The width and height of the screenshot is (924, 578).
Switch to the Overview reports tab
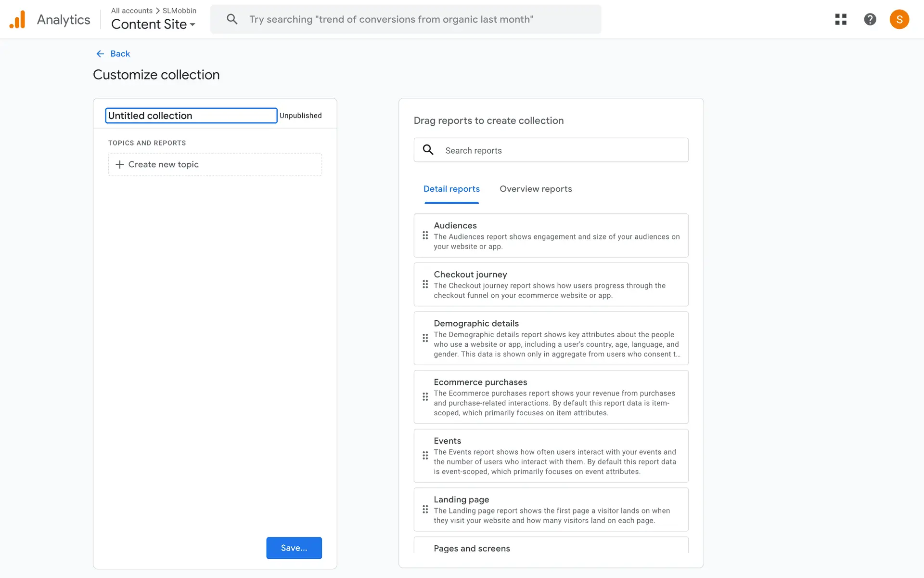(x=536, y=189)
